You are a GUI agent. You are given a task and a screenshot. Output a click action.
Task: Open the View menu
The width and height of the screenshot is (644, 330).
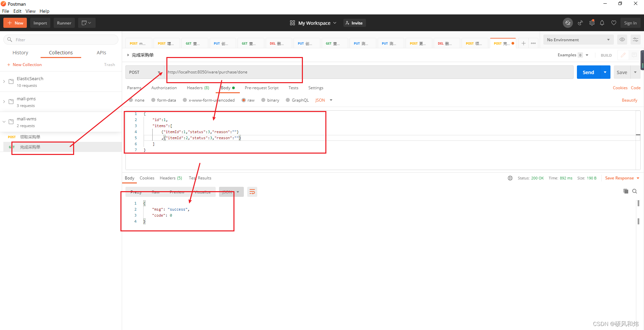click(x=31, y=11)
